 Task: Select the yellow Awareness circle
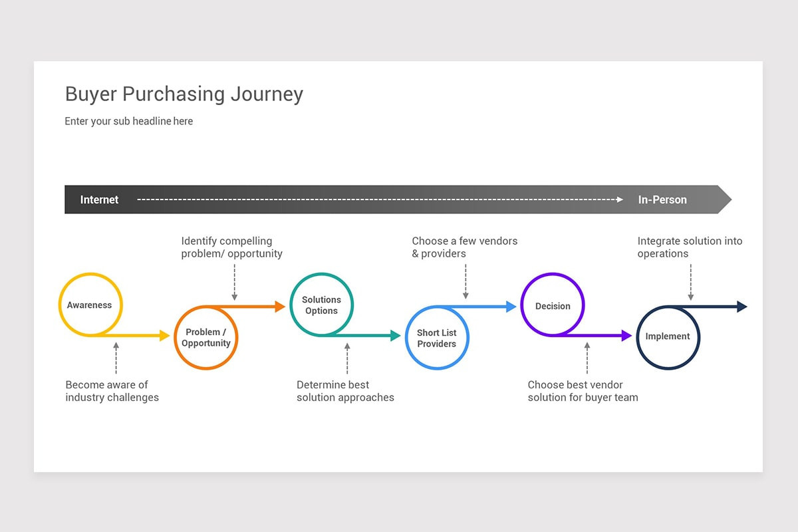click(90, 305)
